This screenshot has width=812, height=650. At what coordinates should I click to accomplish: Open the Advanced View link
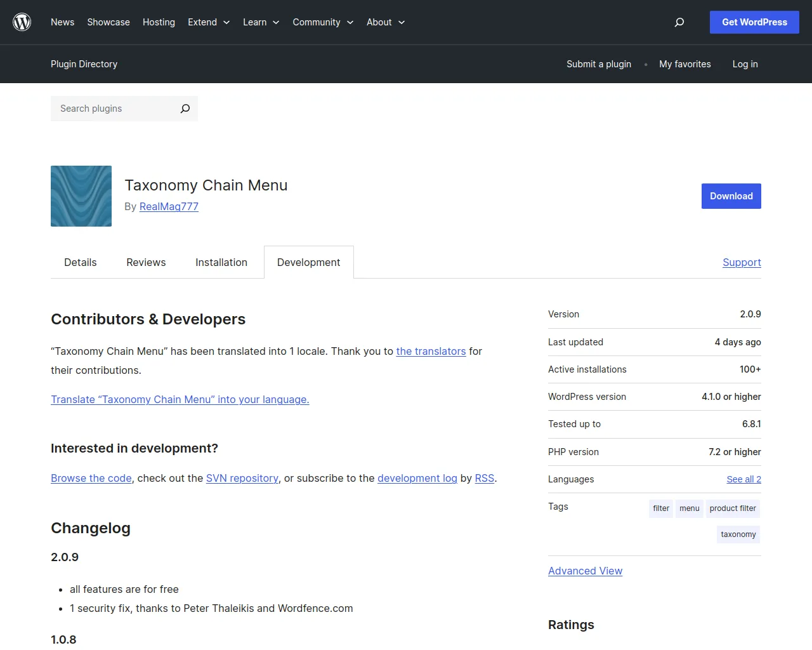pos(585,571)
